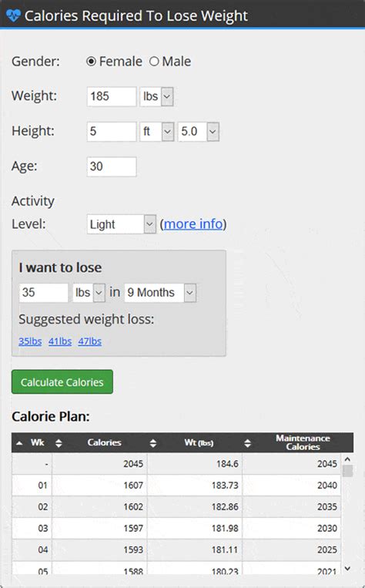The image size is (365, 588).
Task: Open the 9 Months duration dropdown
Action: (160, 293)
